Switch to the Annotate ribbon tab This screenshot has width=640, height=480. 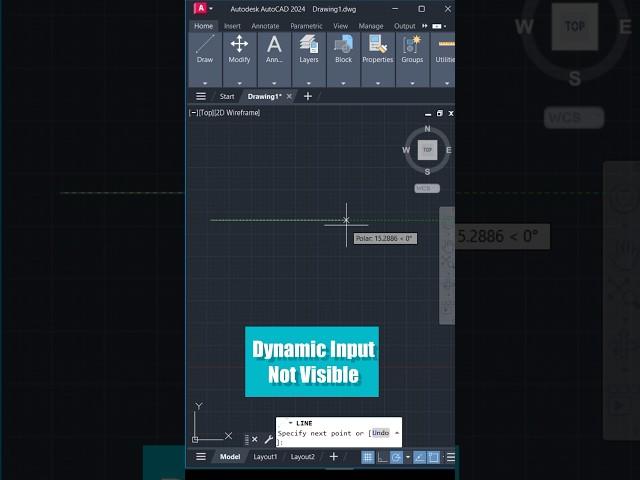point(265,26)
